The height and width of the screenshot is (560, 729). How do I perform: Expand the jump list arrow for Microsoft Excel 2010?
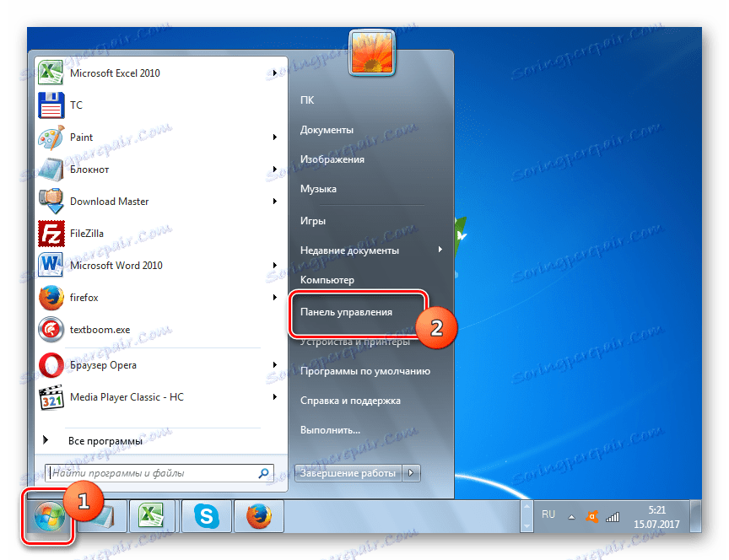click(275, 73)
